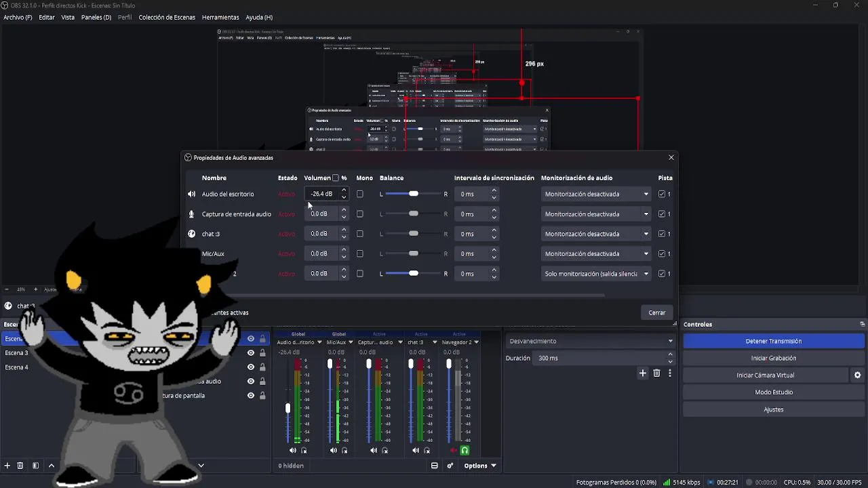
Task: Switch the mixer layout icon next to Options
Action: 435,466
